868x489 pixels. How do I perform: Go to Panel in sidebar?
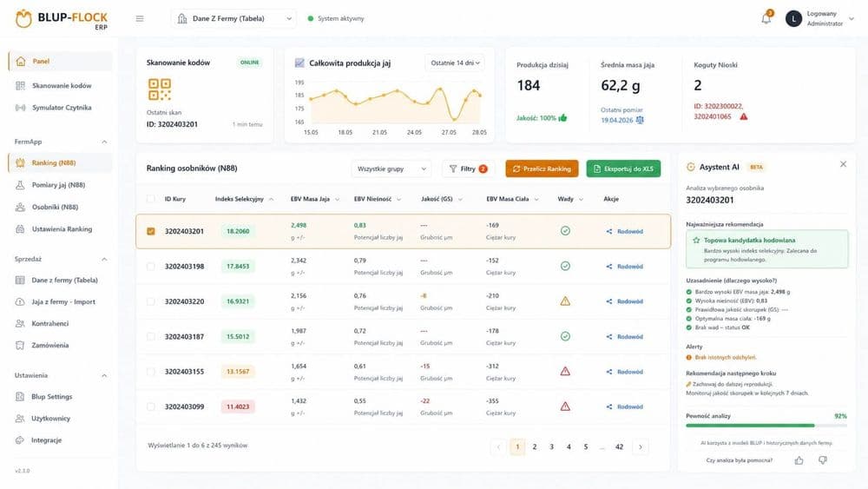point(61,61)
